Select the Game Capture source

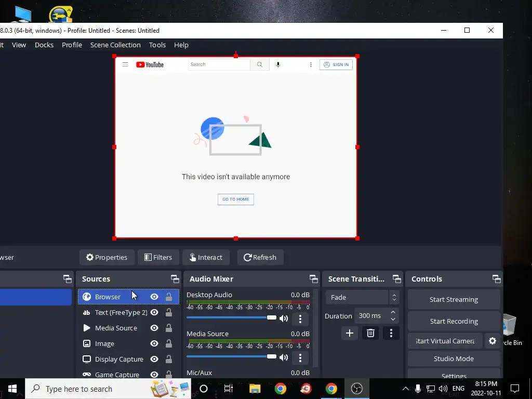pos(129,374)
